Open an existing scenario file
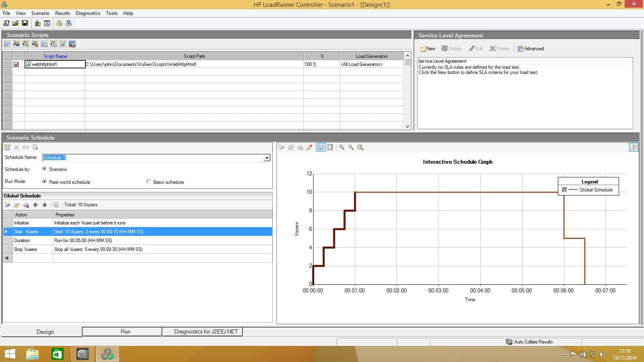This screenshot has height=362, width=644. pyautogui.click(x=15, y=23)
